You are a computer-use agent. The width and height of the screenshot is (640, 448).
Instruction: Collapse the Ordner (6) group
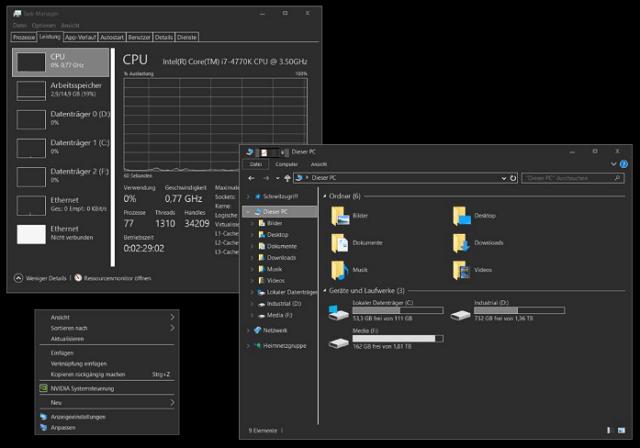[x=325, y=196]
